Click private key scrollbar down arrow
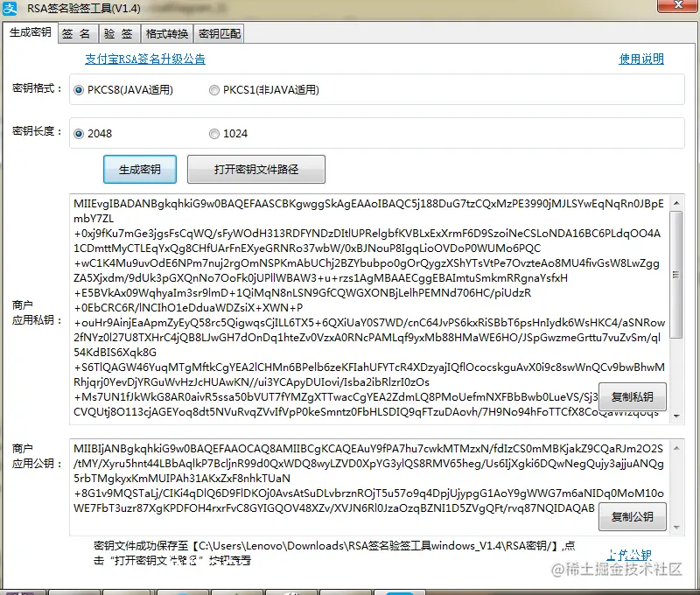Screen dimensions: 700x595 click(x=676, y=416)
